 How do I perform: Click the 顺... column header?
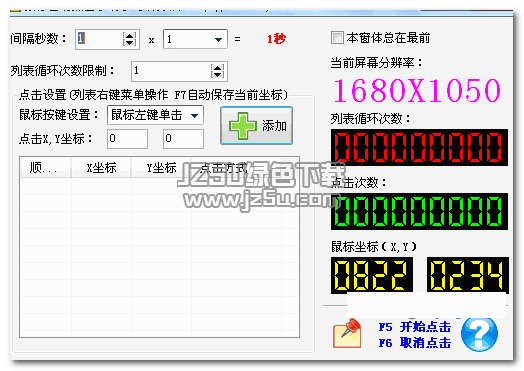tap(46, 167)
